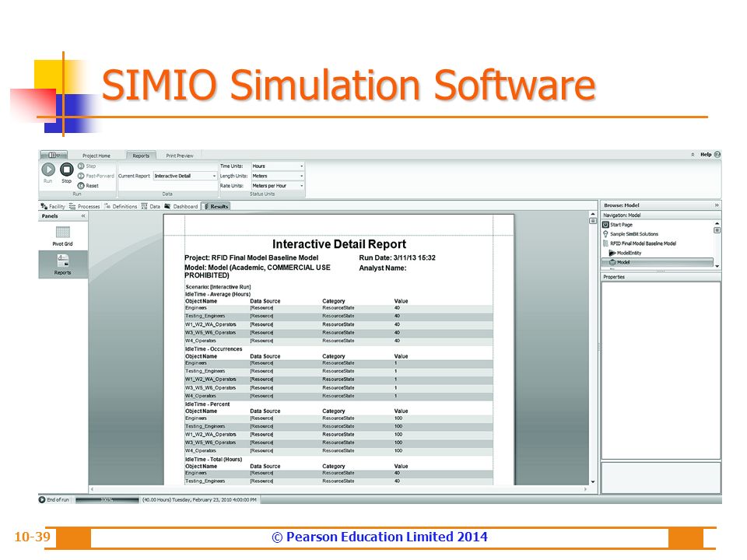Click 'IdleTime - Average (Hours)' section heading
This screenshot has width=747, height=560.
tap(218, 294)
